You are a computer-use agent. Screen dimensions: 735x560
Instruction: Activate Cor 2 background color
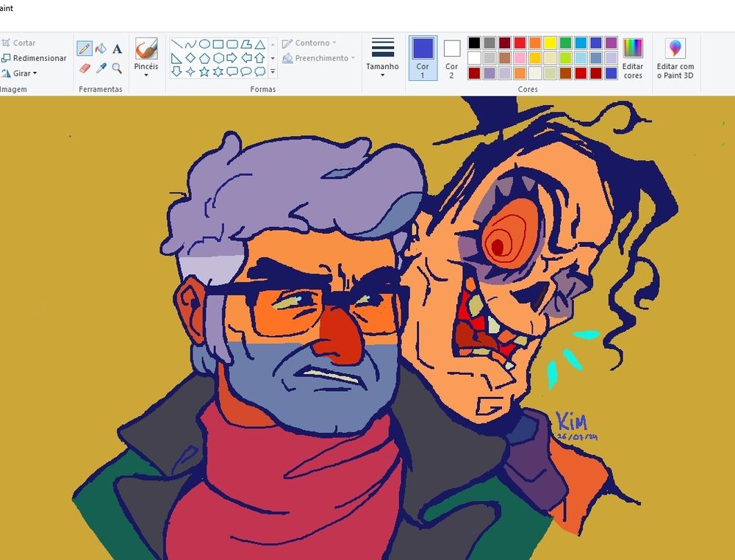click(452, 57)
